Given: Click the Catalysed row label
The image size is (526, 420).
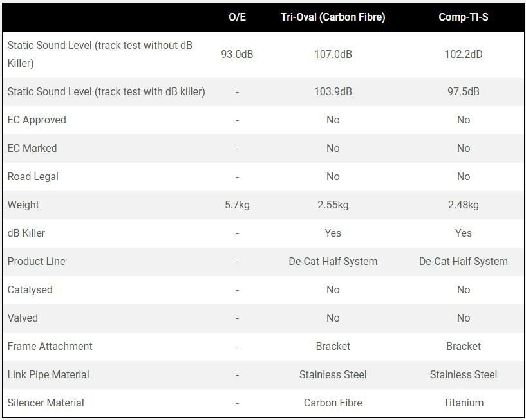Looking at the screenshot, I should 30,289.
